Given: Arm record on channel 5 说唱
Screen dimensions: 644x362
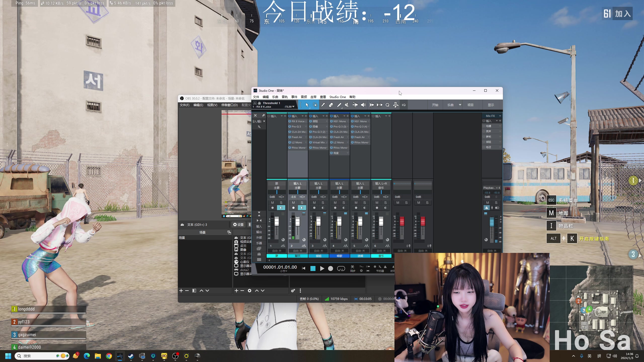Looking at the screenshot, I should coord(356,208).
